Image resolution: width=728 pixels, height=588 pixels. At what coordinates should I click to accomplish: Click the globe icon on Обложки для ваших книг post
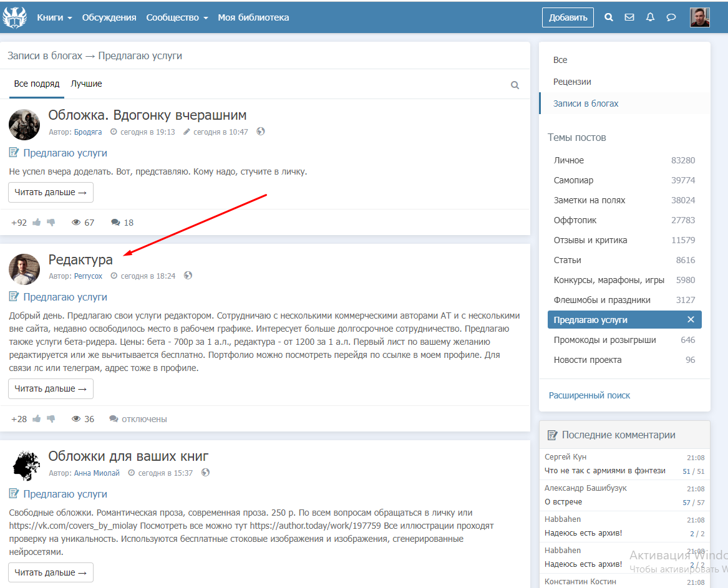[206, 473]
